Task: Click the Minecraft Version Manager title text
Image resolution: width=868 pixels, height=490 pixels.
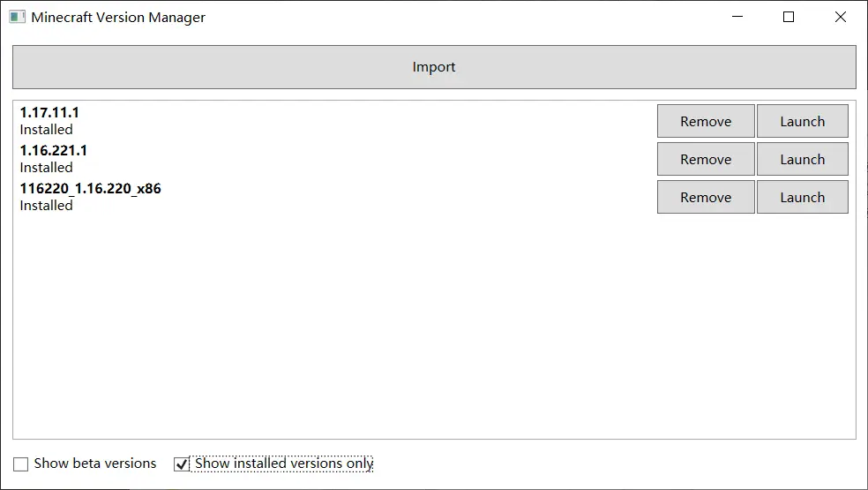Action: coord(118,17)
